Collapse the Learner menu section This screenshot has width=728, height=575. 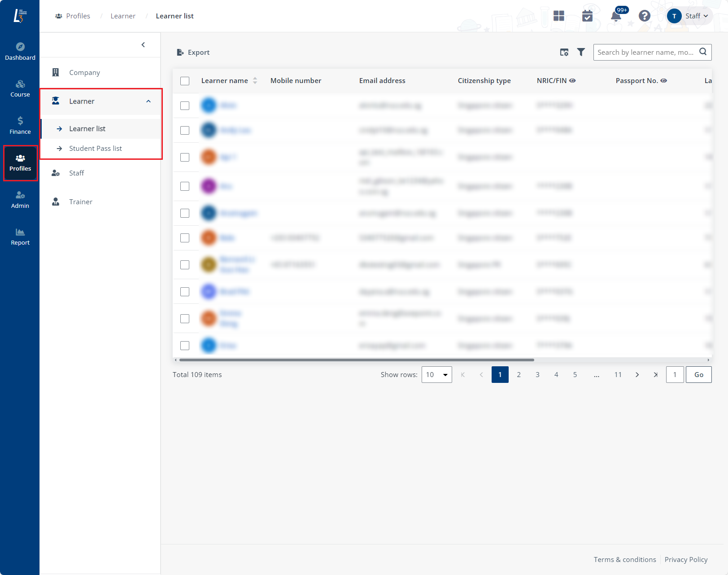click(x=148, y=101)
